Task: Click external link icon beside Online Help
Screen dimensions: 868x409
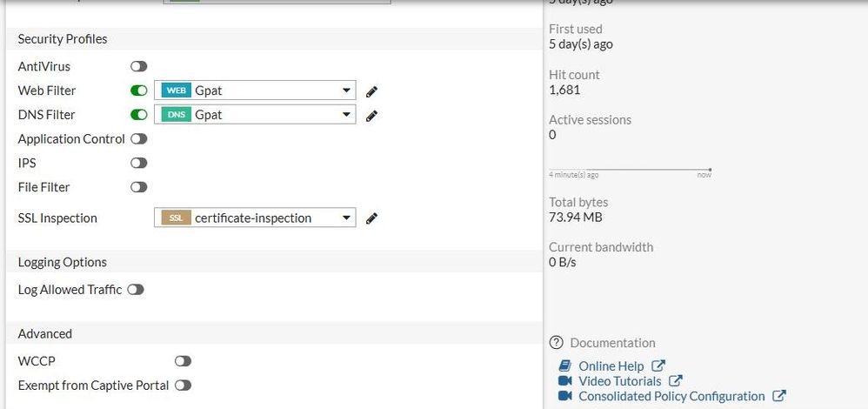Action: [658, 366]
